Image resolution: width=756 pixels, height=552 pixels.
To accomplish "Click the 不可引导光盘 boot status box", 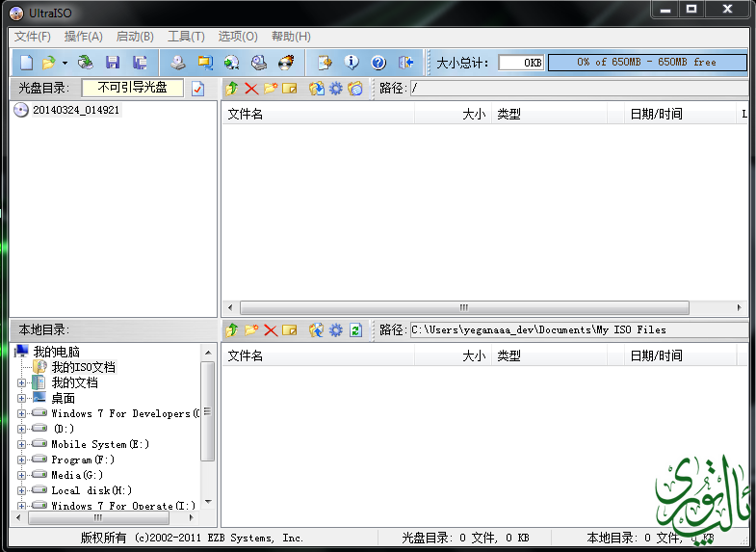I will click(x=133, y=88).
